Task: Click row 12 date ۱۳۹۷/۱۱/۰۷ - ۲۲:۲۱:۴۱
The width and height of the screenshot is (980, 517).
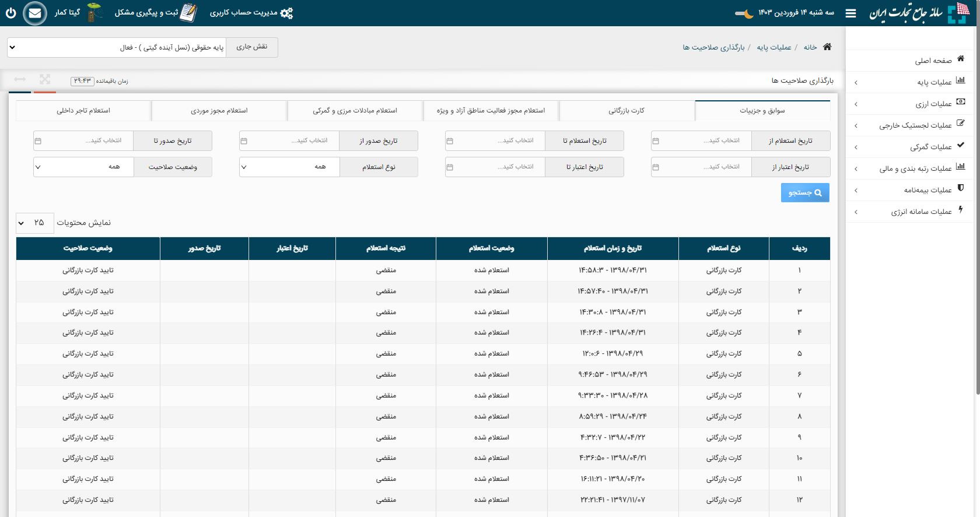Action: pyautogui.click(x=612, y=500)
